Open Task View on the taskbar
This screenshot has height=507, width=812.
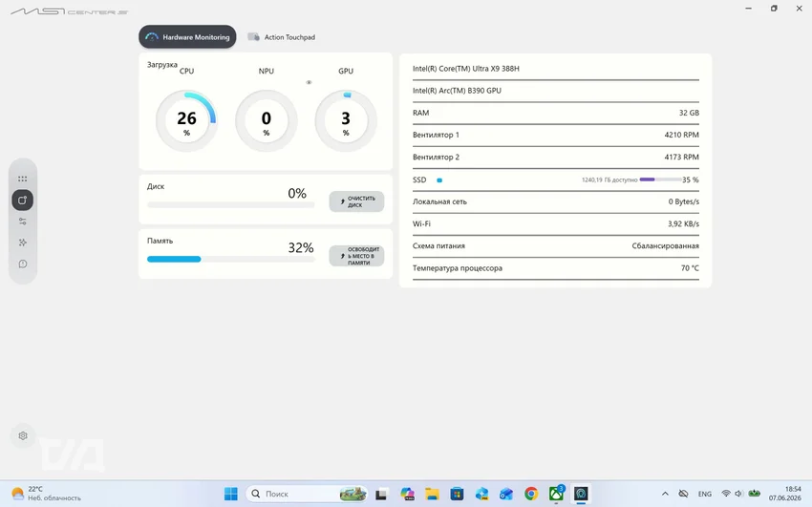[382, 494]
